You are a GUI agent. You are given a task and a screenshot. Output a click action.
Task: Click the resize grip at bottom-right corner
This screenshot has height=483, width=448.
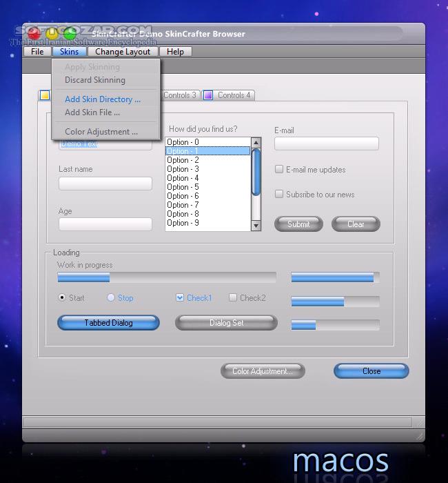(420, 435)
